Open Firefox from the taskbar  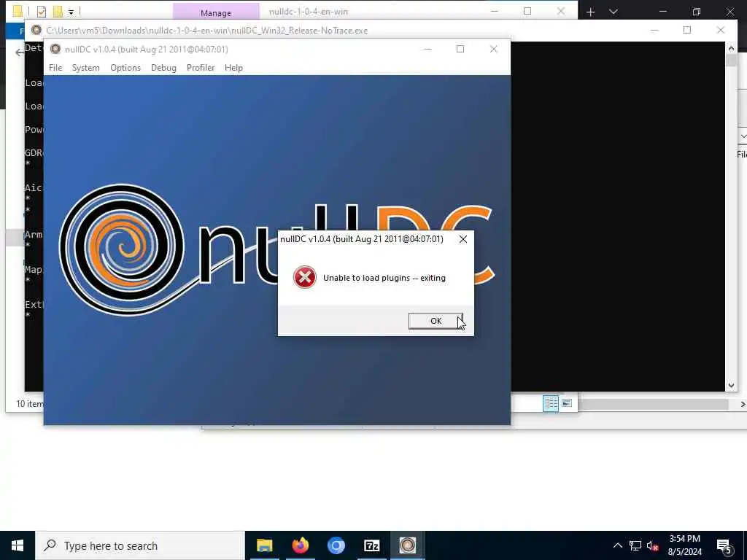(x=300, y=545)
